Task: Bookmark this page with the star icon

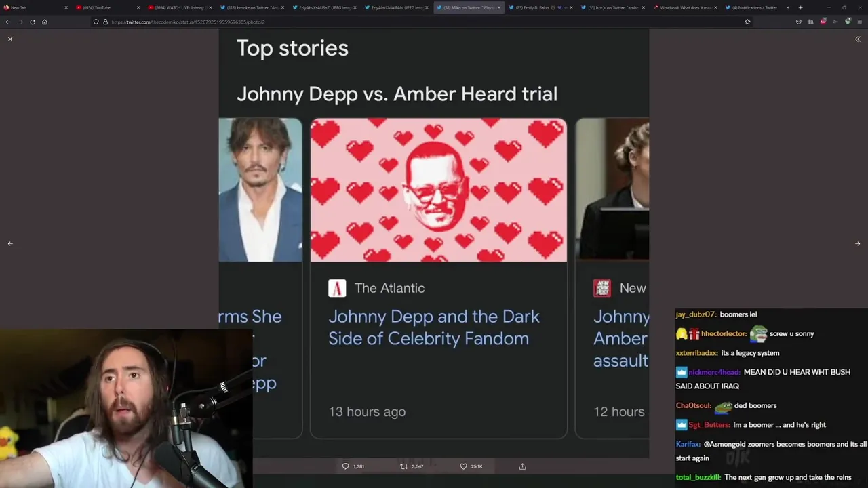Action: [x=747, y=22]
